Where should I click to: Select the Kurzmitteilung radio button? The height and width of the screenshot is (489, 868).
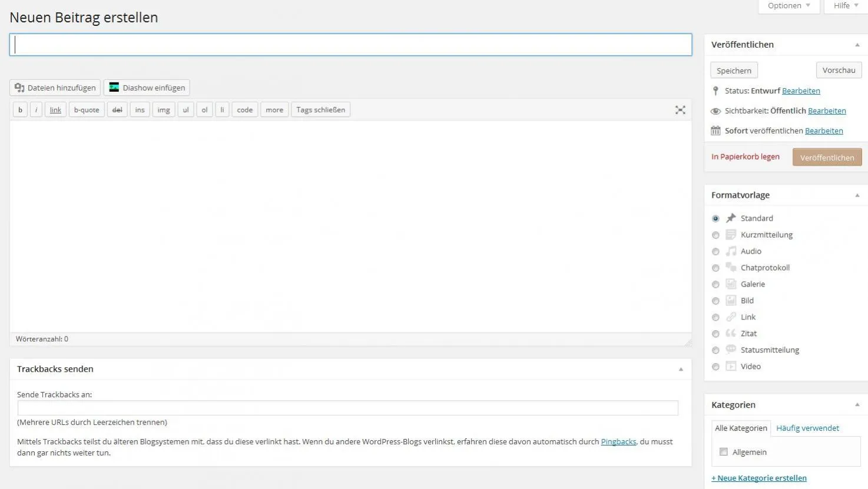715,235
